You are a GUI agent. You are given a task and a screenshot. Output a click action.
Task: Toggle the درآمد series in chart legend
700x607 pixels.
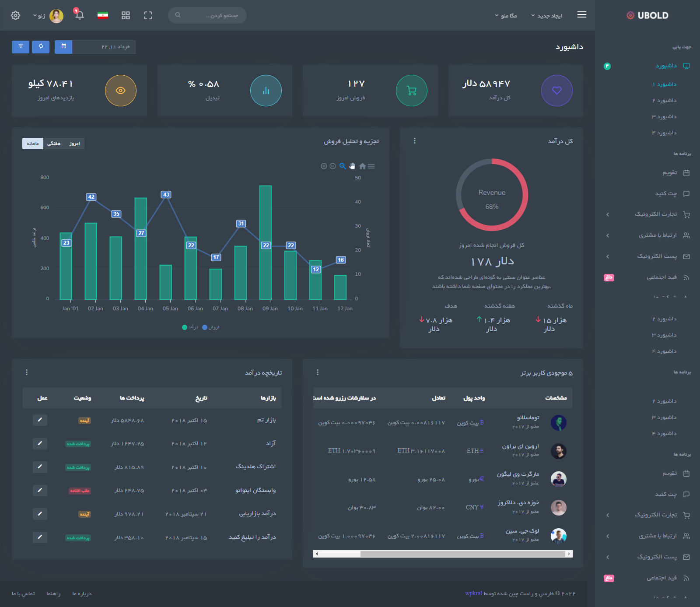pos(190,327)
